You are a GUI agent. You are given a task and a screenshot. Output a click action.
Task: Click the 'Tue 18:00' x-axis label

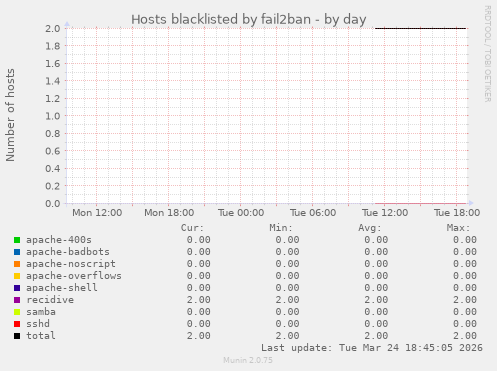tap(457, 213)
